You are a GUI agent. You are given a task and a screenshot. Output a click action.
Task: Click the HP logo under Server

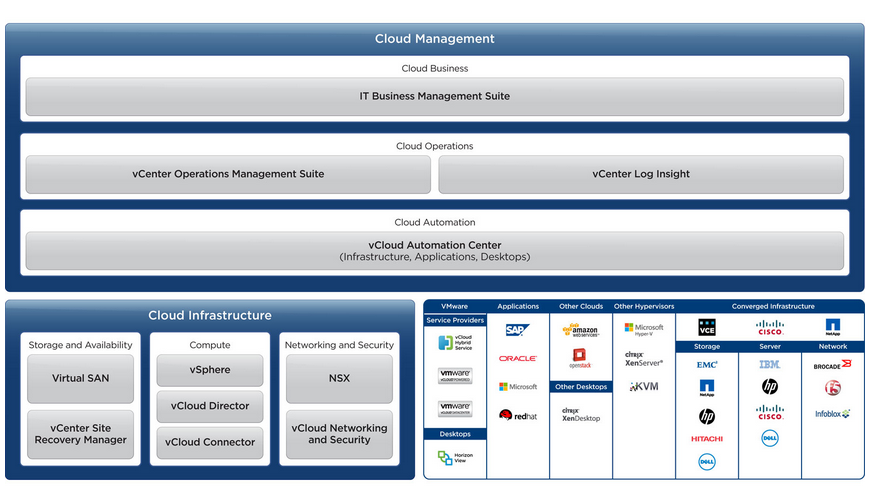[770, 386]
